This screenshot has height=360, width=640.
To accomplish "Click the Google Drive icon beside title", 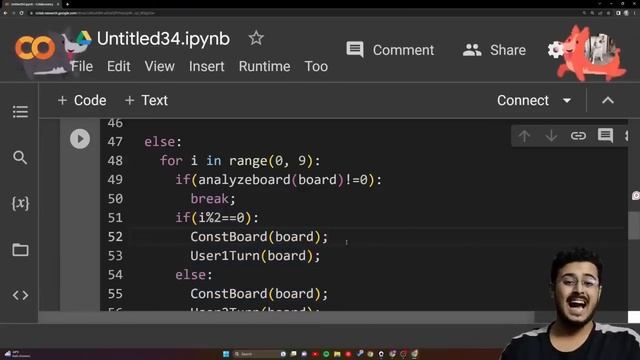I will click(x=84, y=39).
